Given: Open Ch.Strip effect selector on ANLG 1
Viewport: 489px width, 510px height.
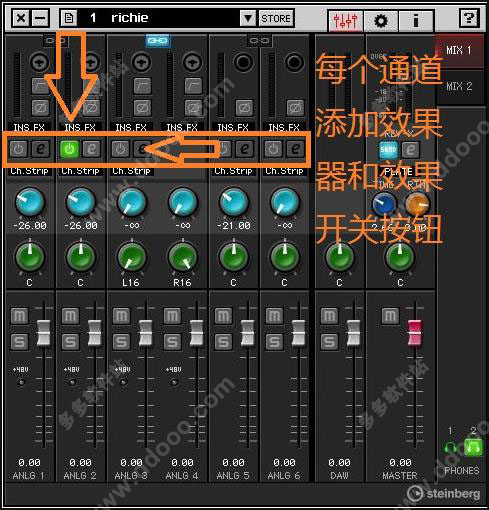Looking at the screenshot, I should pyautogui.click(x=29, y=171).
